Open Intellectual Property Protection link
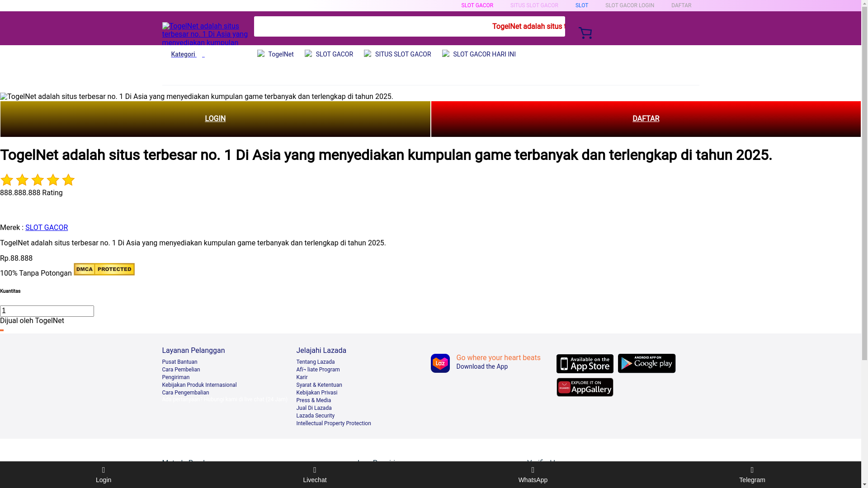868x488 pixels. [333, 423]
